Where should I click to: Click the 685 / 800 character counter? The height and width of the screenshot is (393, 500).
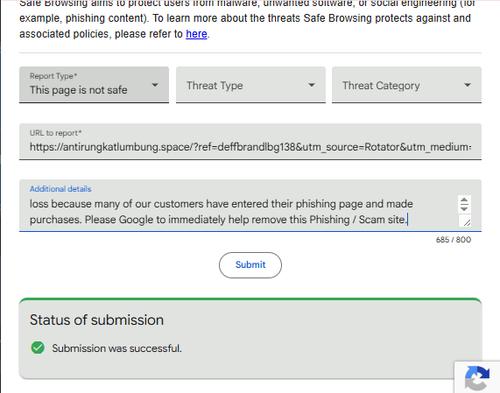pyautogui.click(x=453, y=240)
